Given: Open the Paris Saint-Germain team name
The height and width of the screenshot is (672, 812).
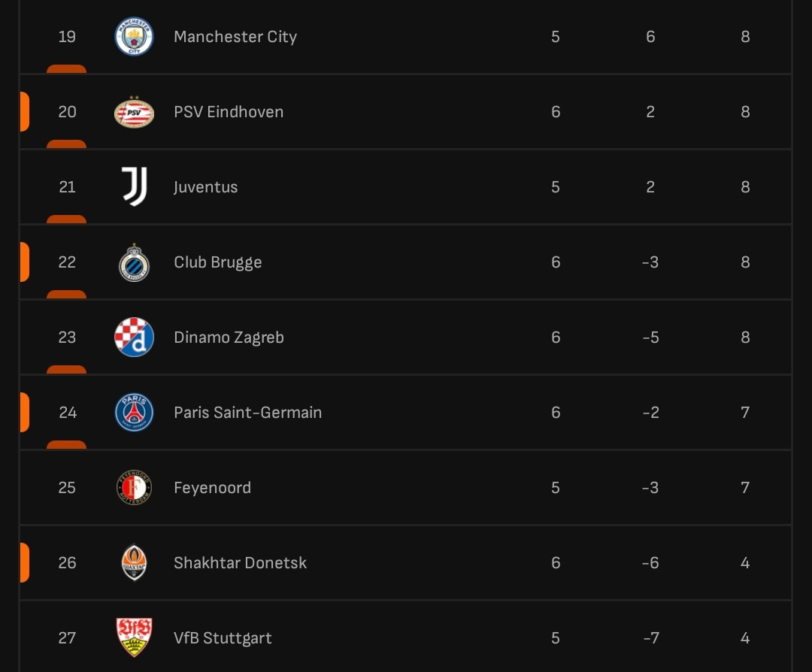Looking at the screenshot, I should [247, 413].
